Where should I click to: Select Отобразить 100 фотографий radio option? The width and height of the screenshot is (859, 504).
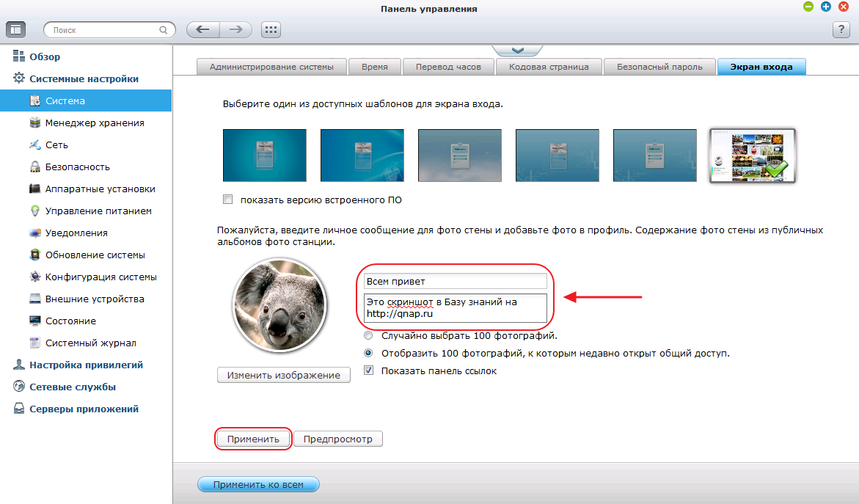click(x=368, y=353)
